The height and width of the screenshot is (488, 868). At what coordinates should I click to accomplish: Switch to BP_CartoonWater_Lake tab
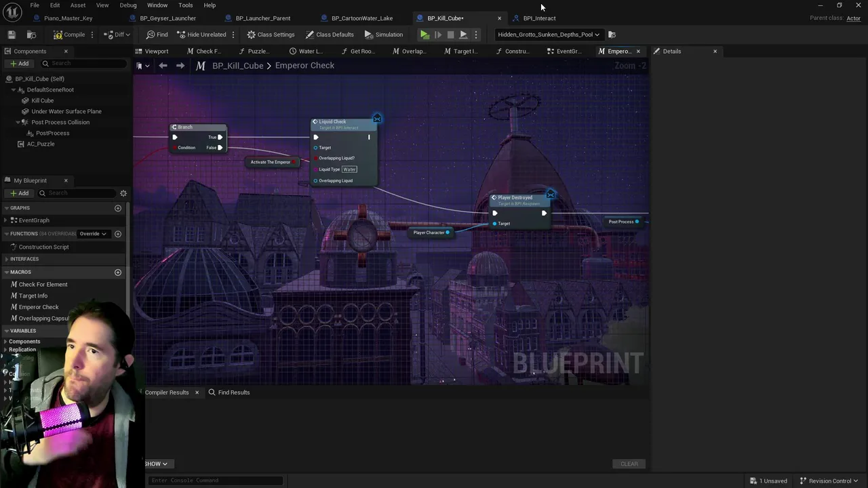coord(361,18)
